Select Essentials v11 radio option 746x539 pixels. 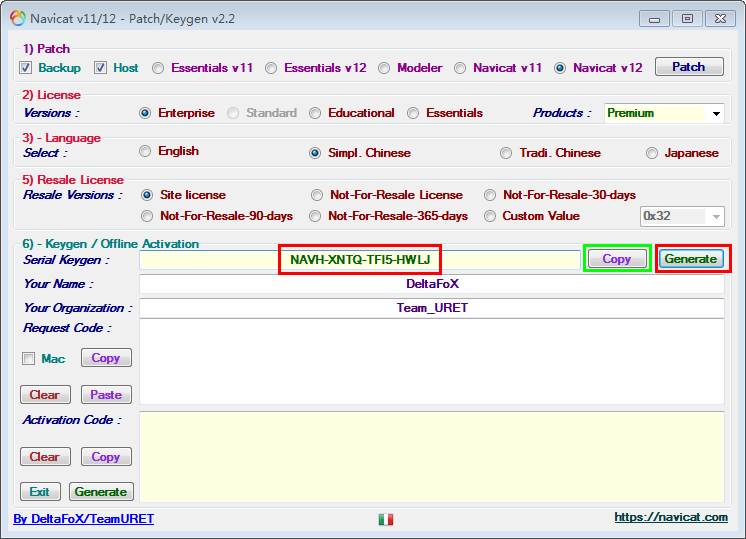pyautogui.click(x=158, y=68)
